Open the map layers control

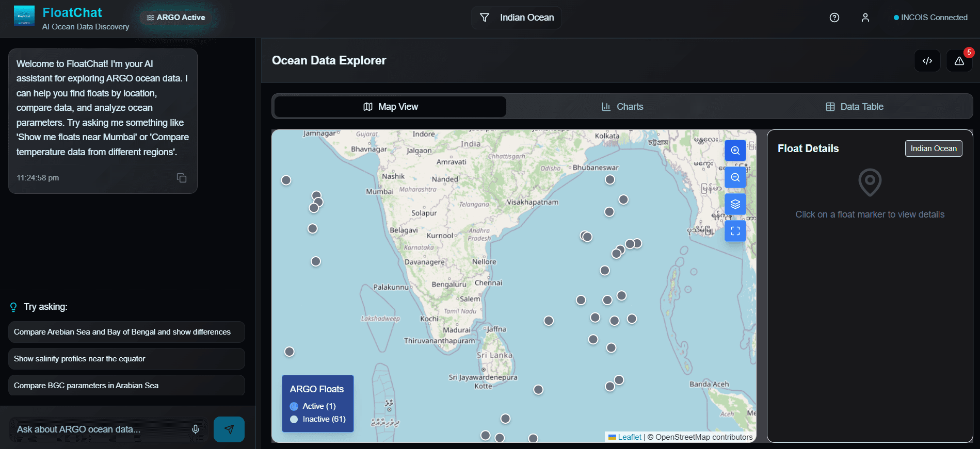tap(735, 204)
